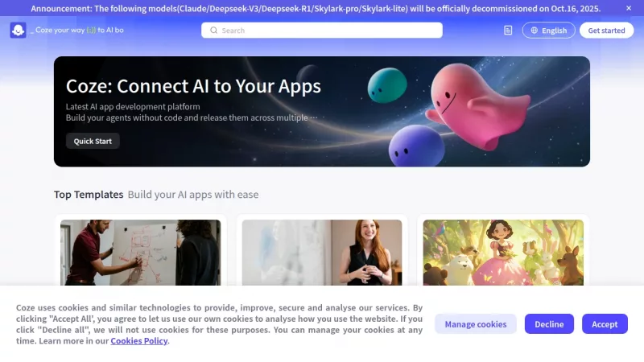Open the whiteboard template thumbnail
644x362 pixels.
[140, 253]
